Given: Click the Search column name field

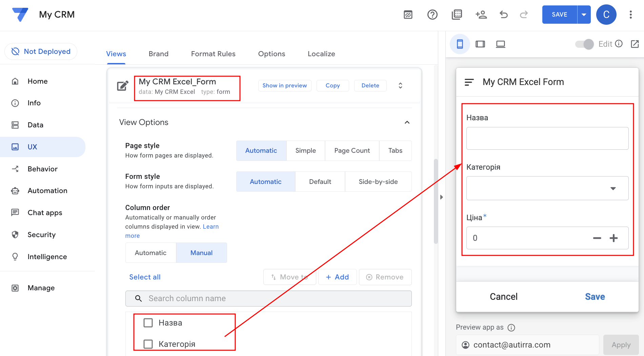Looking at the screenshot, I should 268,298.
